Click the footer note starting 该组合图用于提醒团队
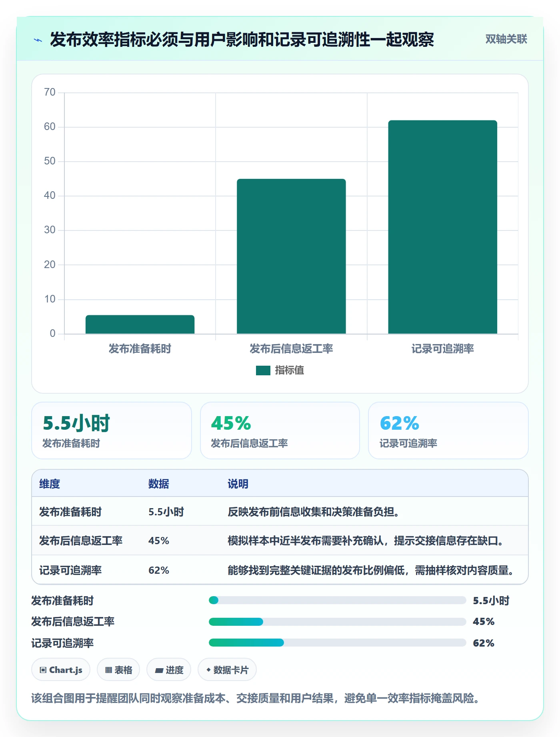Screen dimensions: 560x737 (255, 699)
